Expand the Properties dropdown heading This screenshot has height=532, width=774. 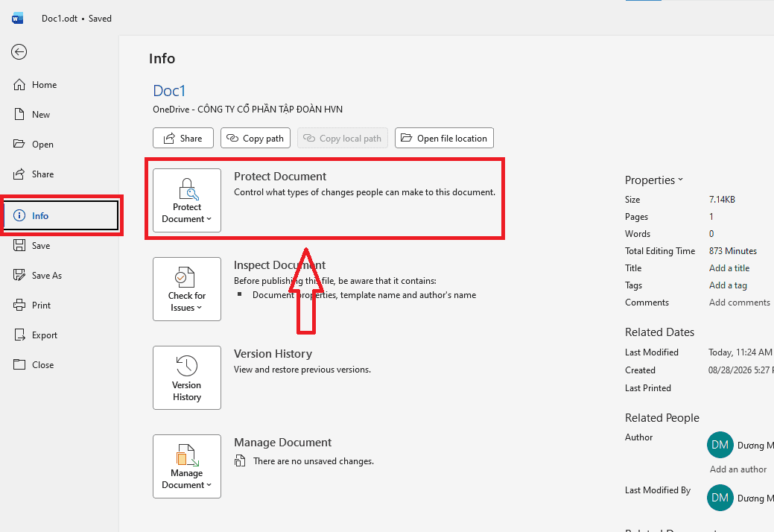[654, 180]
